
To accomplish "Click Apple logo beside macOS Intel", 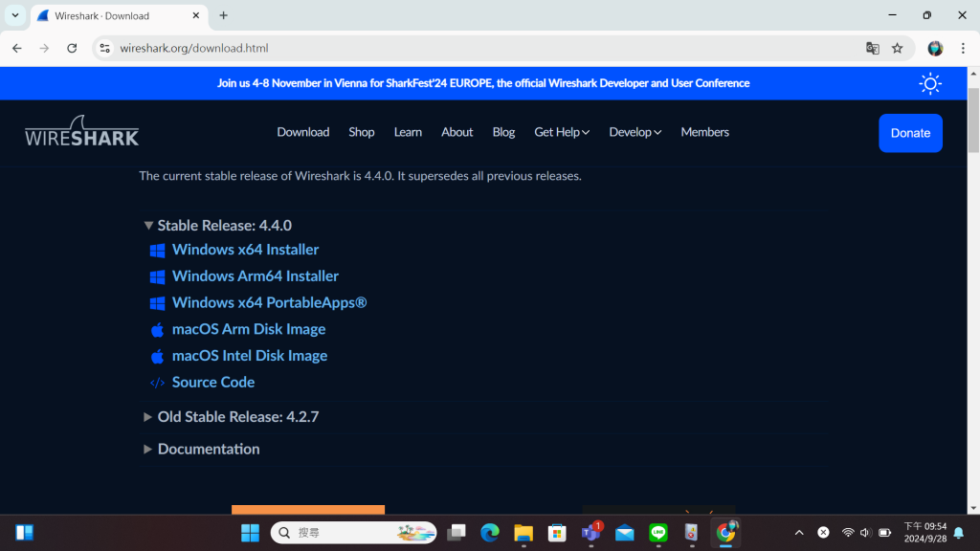I will [x=158, y=356].
